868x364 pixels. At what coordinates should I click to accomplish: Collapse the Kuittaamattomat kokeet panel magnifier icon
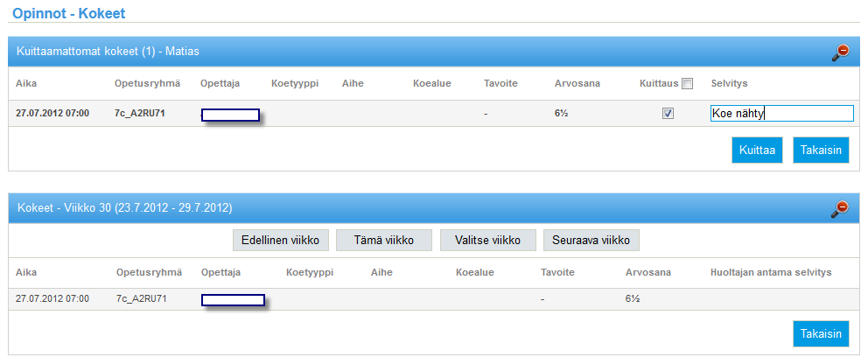pyautogui.click(x=840, y=52)
